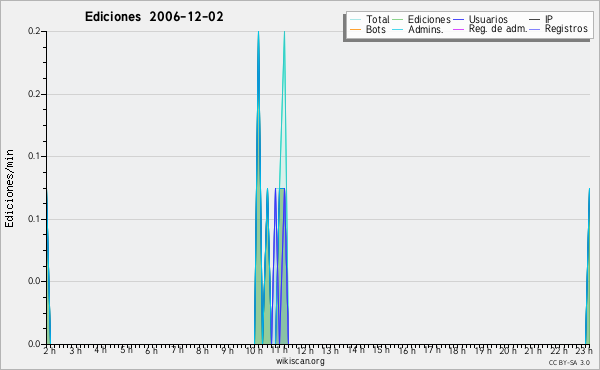Click the '21 h' x-axis label
This screenshot has height=370, width=600.
533,350
